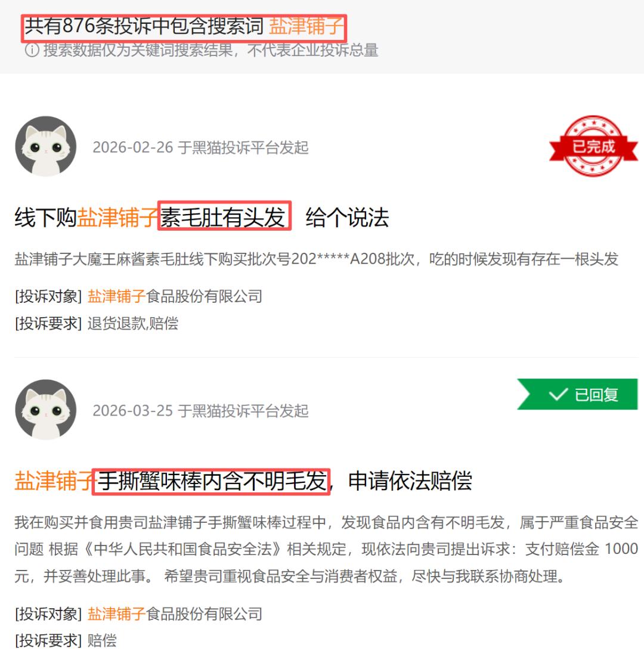Click the red 已完成 stamp badge
644x657 pixels.
coord(593,146)
